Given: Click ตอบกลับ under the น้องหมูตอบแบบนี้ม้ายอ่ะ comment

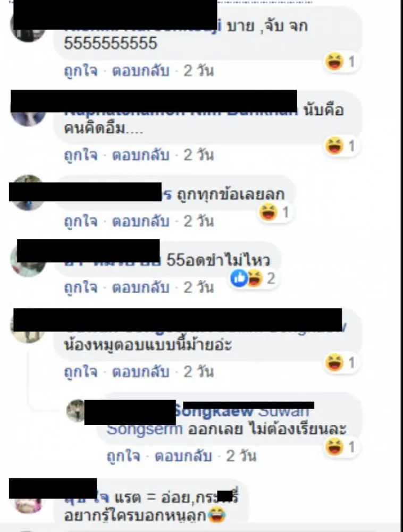Looking at the screenshot, I should tap(141, 371).
